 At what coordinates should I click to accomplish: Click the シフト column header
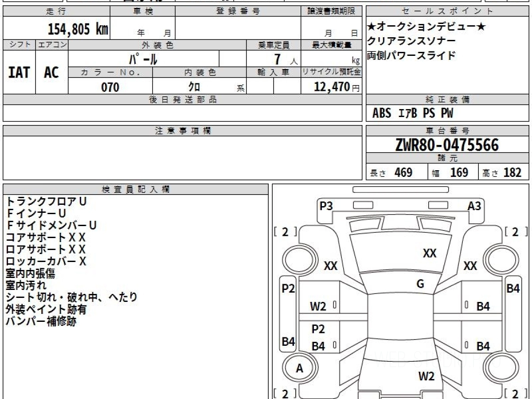[x=20, y=45]
